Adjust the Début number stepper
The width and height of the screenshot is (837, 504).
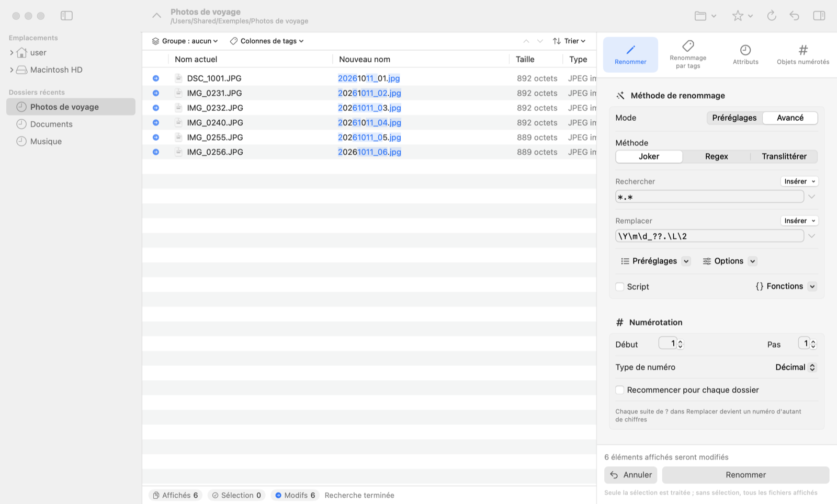pos(681,344)
